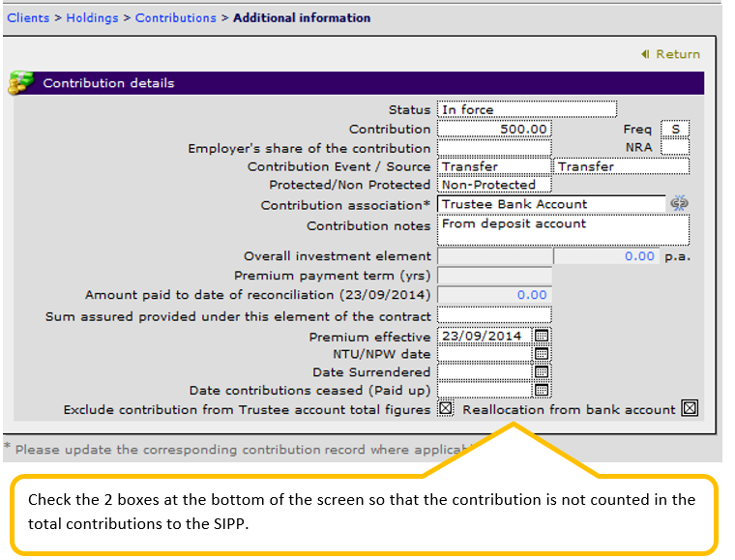735x560 pixels.
Task: Click the empty NRA field
Action: (675, 147)
